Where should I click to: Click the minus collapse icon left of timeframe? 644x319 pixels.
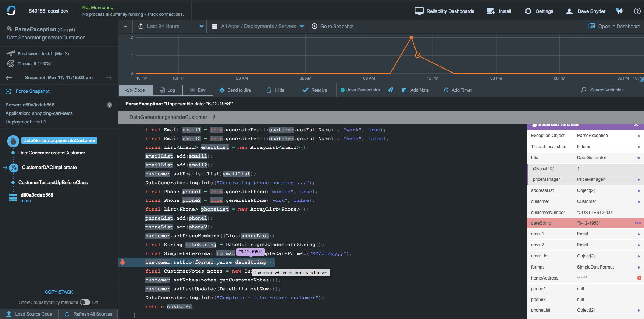click(125, 26)
